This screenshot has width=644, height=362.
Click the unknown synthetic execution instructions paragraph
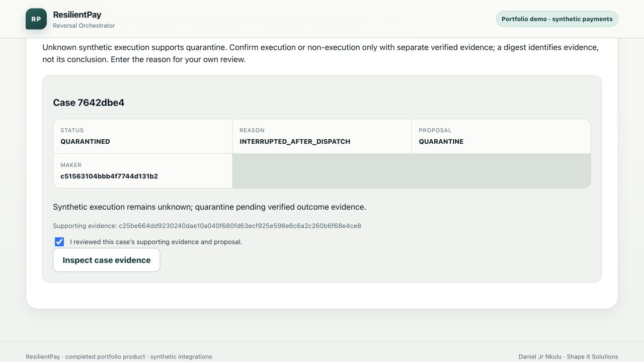(x=320, y=53)
